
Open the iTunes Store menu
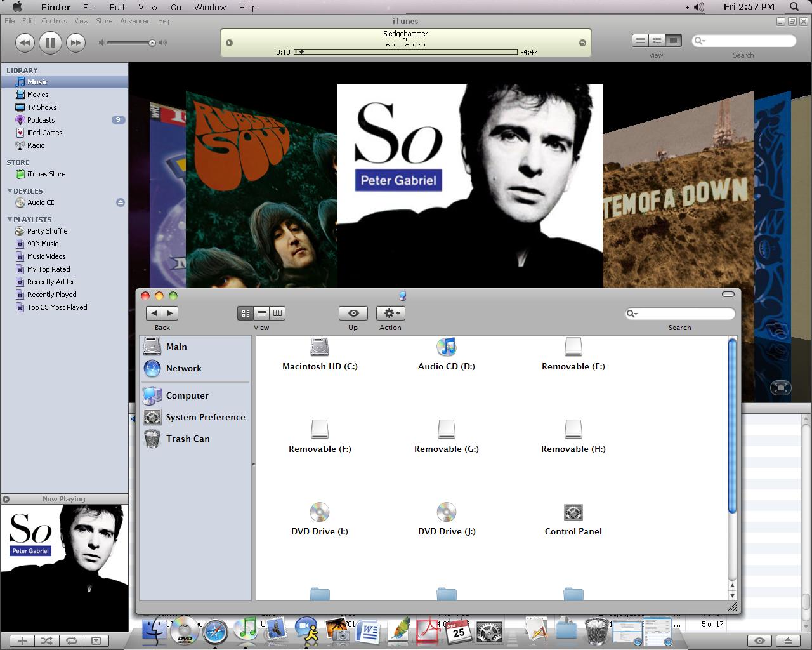[x=104, y=21]
